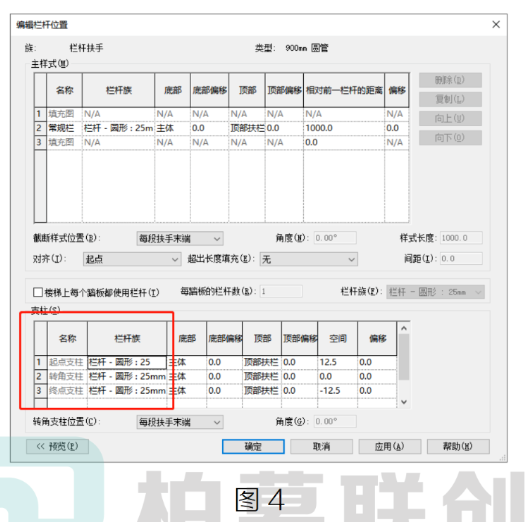Open 转角支柱位置 dropdown

coord(180,422)
